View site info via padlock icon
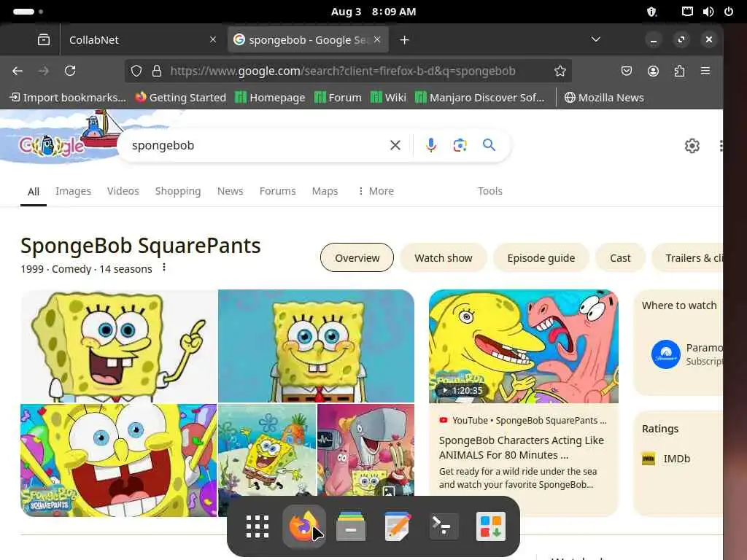 point(157,71)
